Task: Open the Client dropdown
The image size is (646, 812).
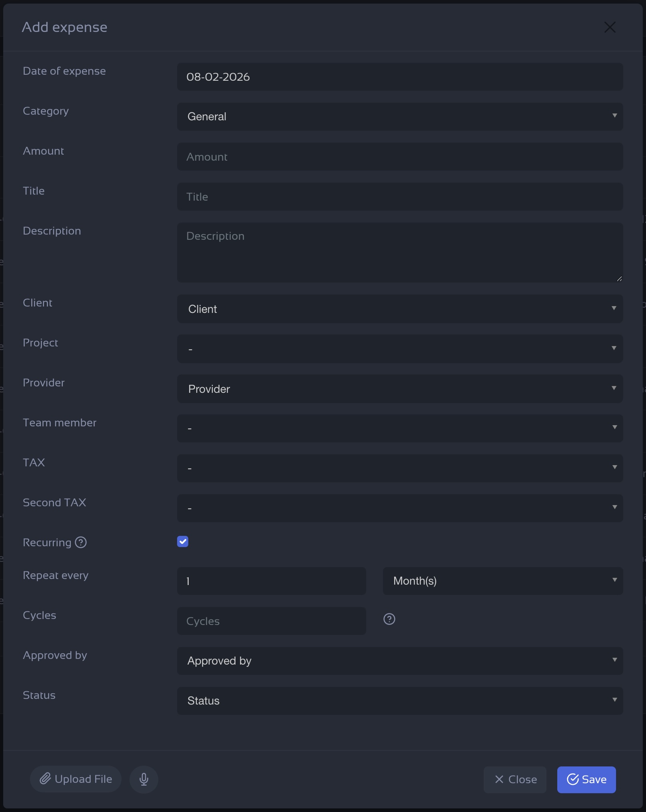Action: [400, 309]
